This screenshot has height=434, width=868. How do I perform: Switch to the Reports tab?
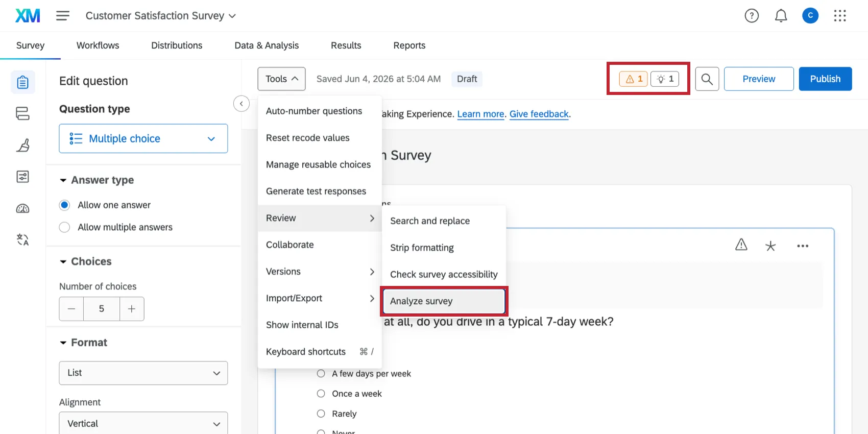409,45
